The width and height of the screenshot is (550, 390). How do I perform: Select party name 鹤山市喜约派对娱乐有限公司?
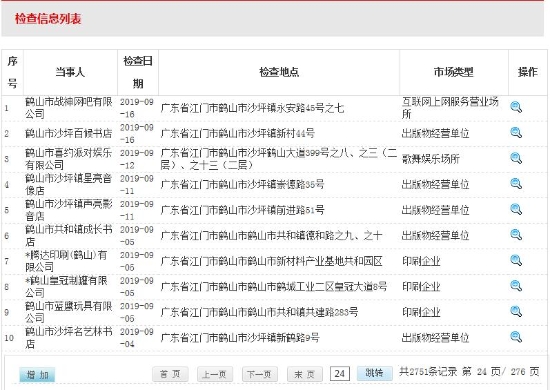coord(68,159)
